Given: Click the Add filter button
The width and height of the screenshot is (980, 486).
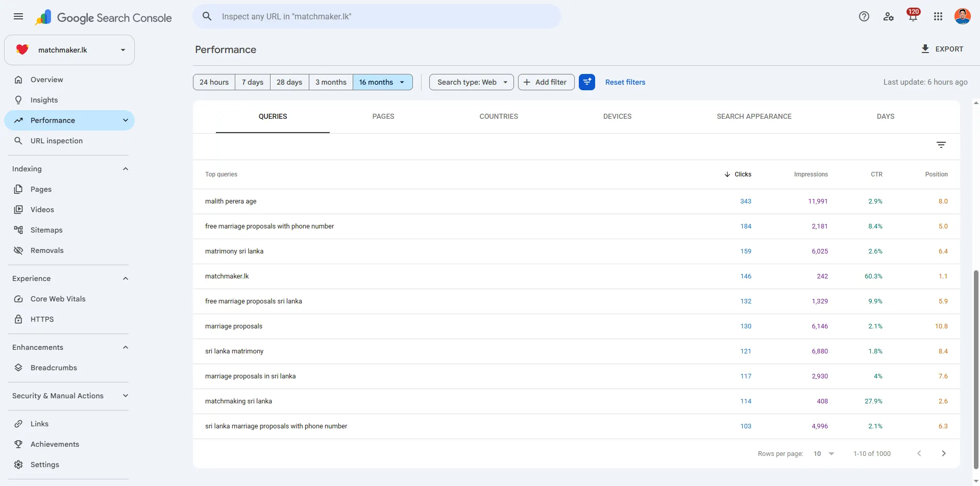Looking at the screenshot, I should coord(546,82).
